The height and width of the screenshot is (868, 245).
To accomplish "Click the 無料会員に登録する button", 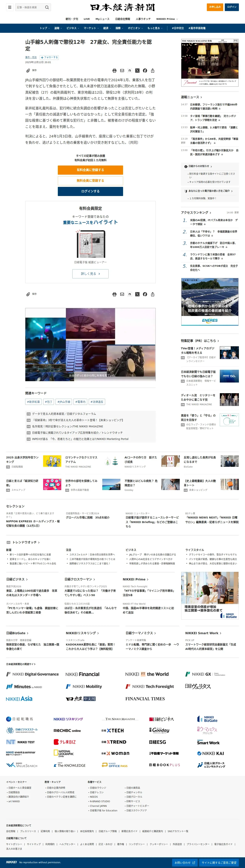I will tap(90, 181).
